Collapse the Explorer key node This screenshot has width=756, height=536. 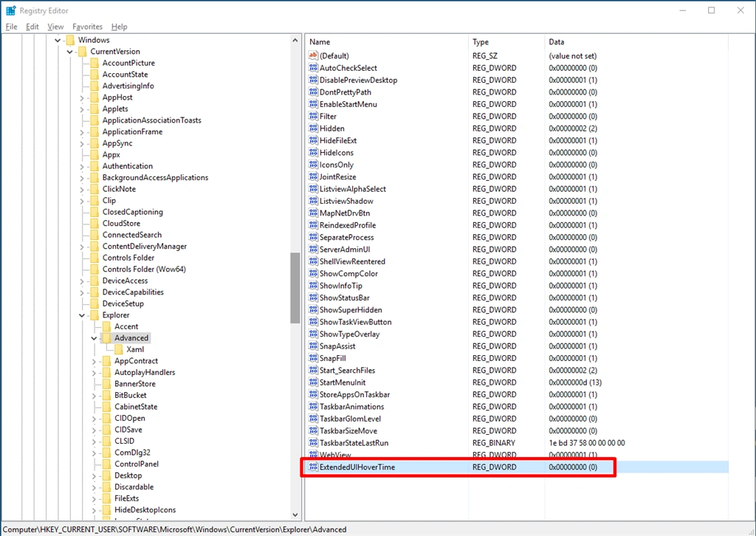pyautogui.click(x=82, y=315)
